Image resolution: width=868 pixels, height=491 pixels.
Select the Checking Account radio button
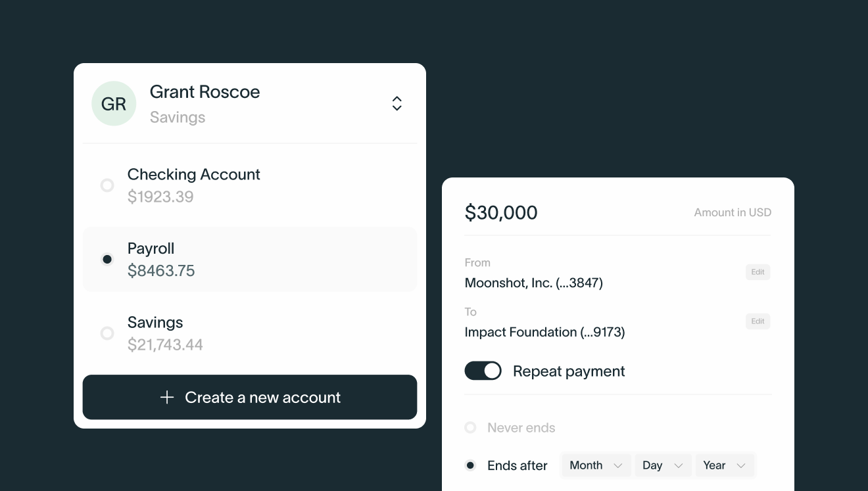(x=107, y=185)
